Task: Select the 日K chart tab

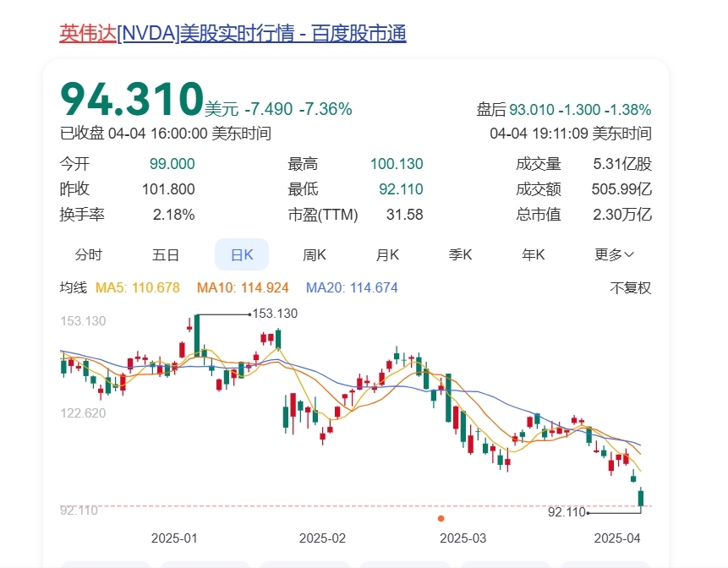Action: (242, 254)
